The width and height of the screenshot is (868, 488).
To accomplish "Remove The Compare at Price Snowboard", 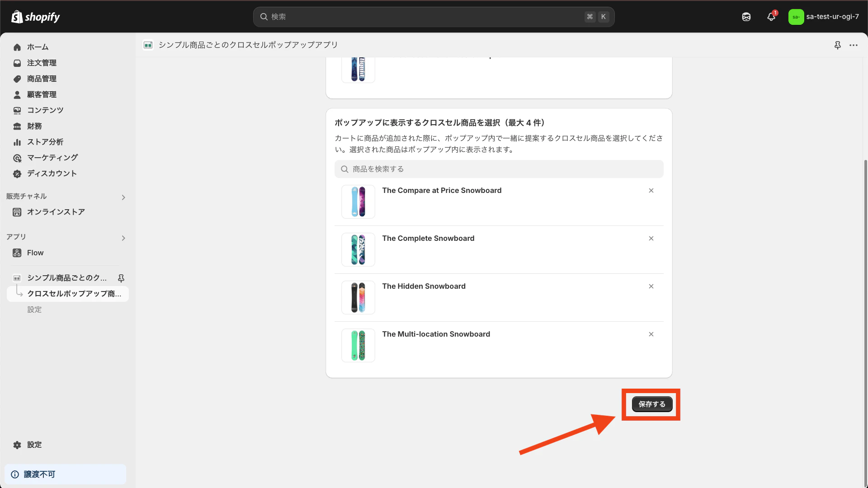I will tap(651, 191).
